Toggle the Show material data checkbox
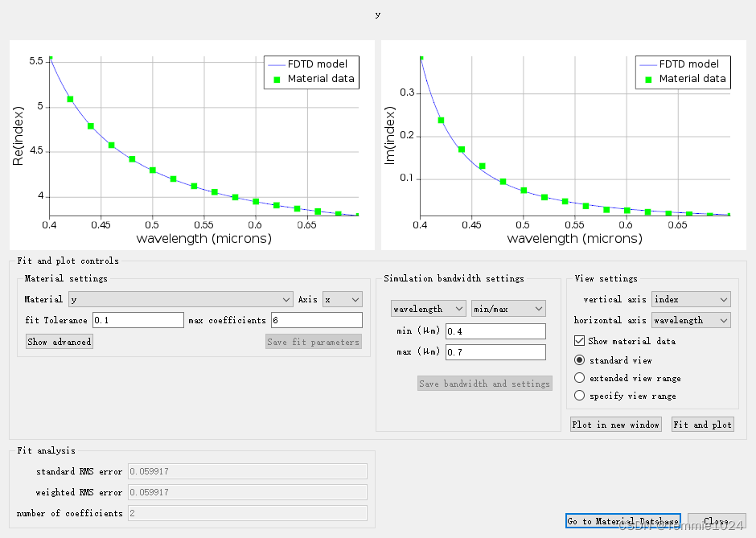The image size is (756, 538). click(580, 341)
